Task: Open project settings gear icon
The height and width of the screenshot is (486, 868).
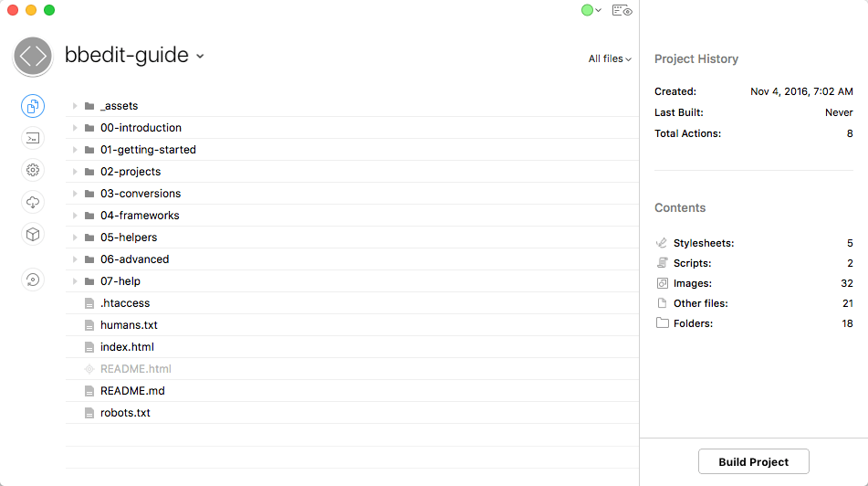Action: click(33, 170)
